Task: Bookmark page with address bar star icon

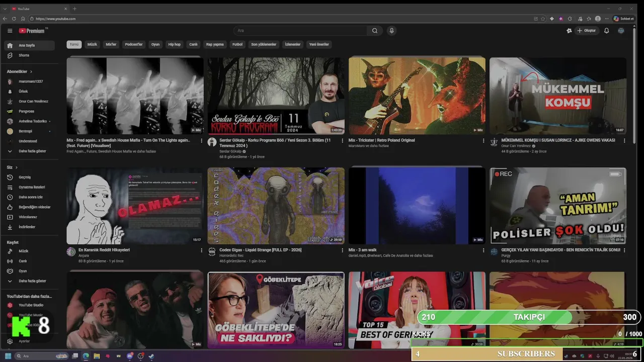Action: coord(543,19)
